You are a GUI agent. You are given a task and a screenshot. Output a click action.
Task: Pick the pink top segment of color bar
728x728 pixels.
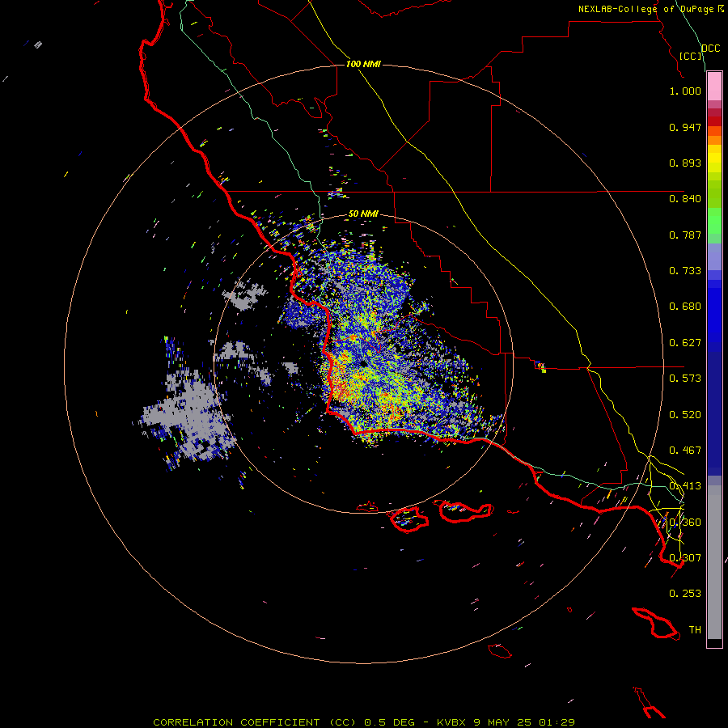click(714, 87)
